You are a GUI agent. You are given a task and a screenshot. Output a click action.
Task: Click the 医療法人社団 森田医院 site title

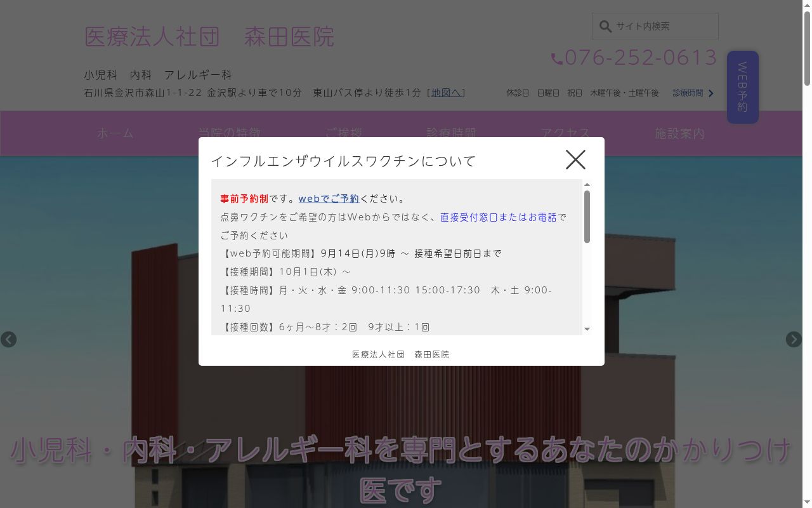[x=209, y=37]
